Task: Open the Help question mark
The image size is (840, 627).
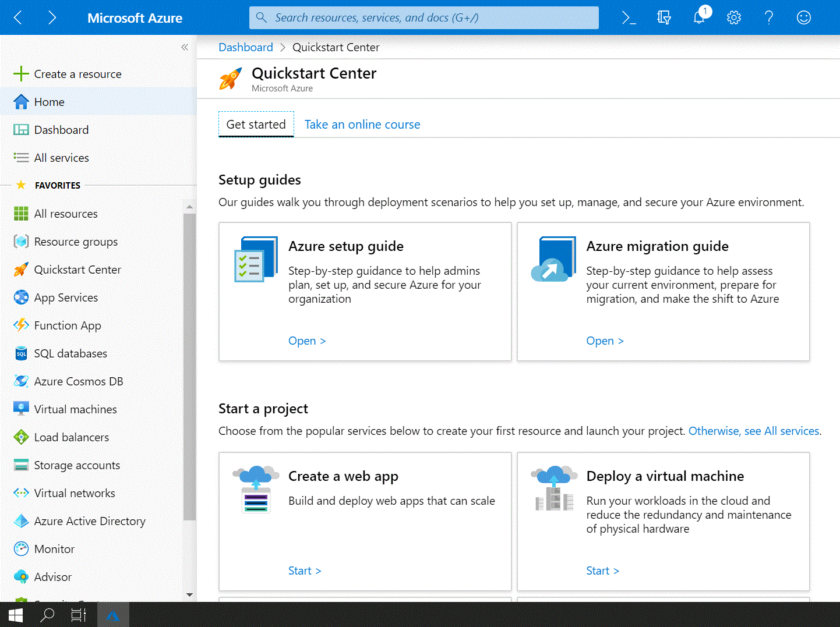Action: (769, 17)
